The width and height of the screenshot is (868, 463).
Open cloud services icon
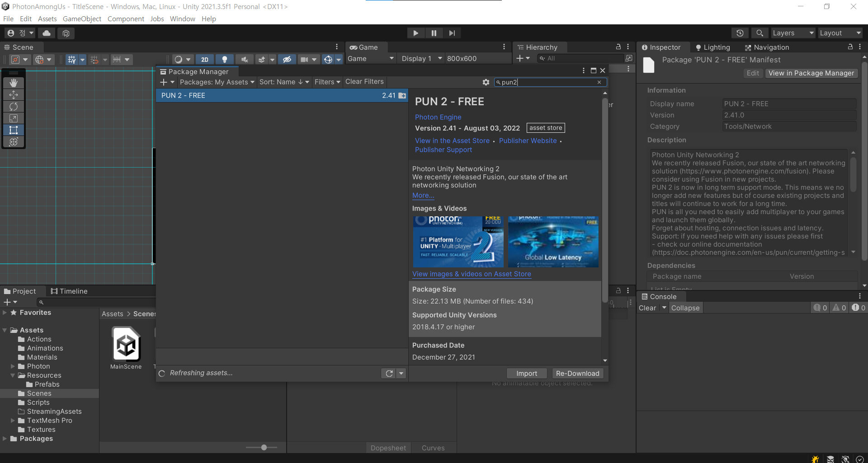pyautogui.click(x=47, y=33)
